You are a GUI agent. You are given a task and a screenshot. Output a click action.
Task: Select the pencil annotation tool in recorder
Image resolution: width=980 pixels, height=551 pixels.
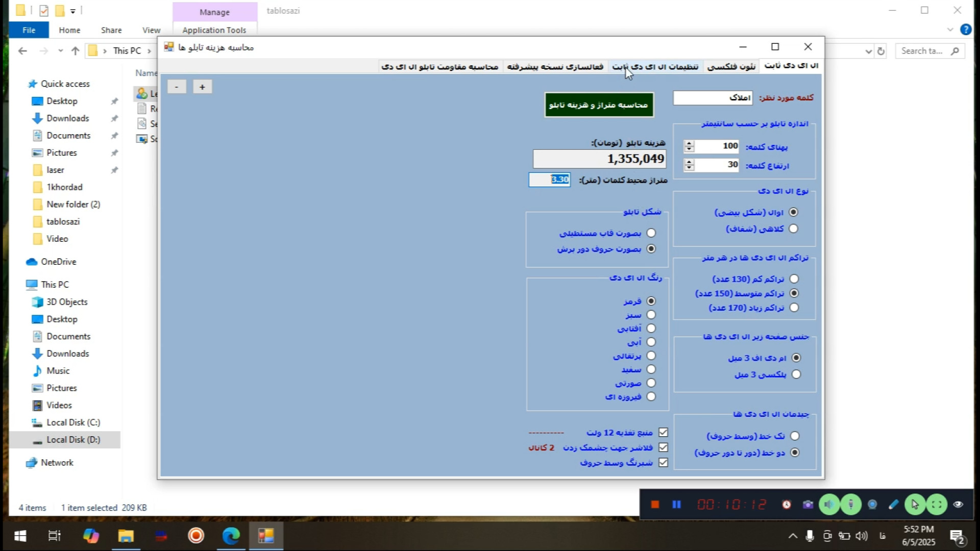pyautogui.click(x=893, y=505)
